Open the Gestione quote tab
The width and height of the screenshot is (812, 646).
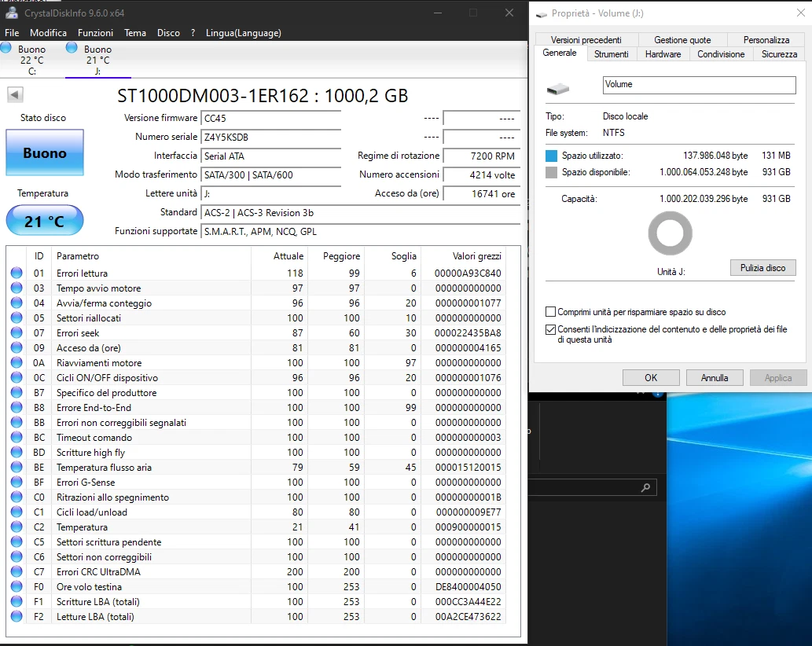(682, 40)
